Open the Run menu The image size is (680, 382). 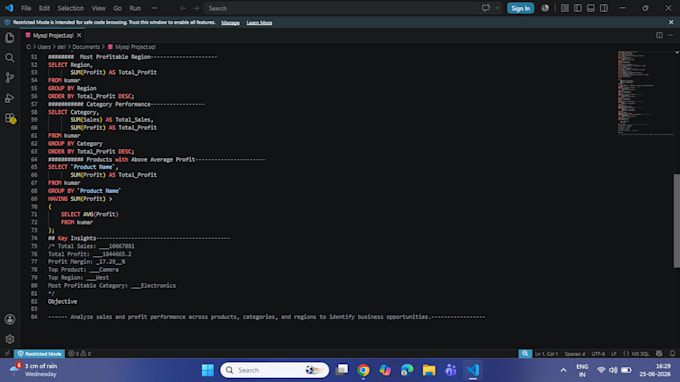coord(135,8)
